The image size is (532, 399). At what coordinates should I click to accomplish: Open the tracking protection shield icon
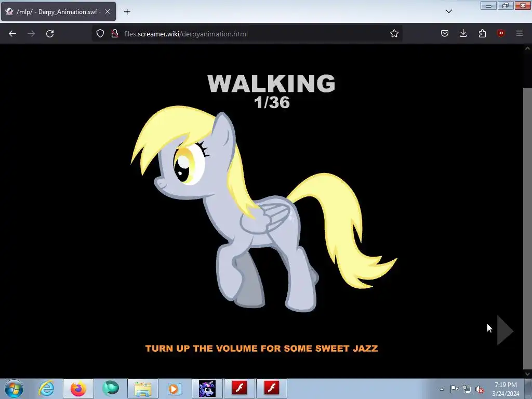click(100, 33)
